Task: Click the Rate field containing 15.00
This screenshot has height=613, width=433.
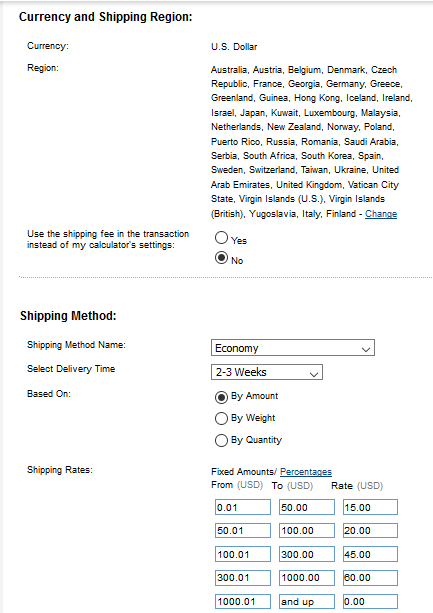Action: point(370,507)
